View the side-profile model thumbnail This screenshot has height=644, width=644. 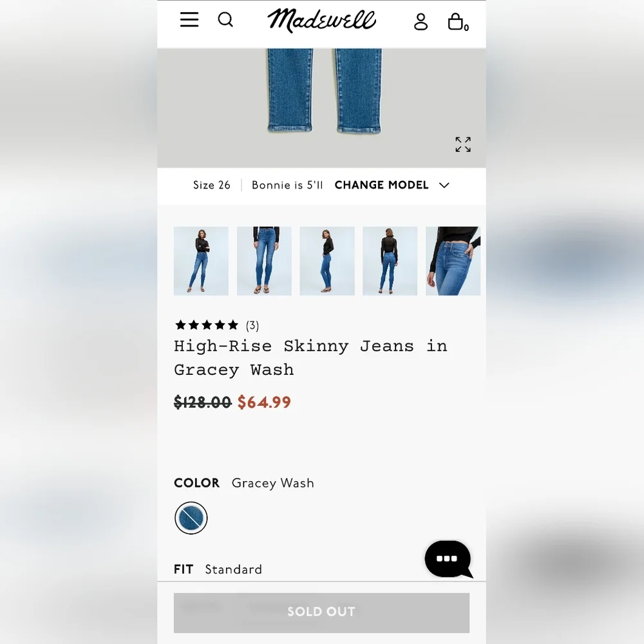[327, 261]
